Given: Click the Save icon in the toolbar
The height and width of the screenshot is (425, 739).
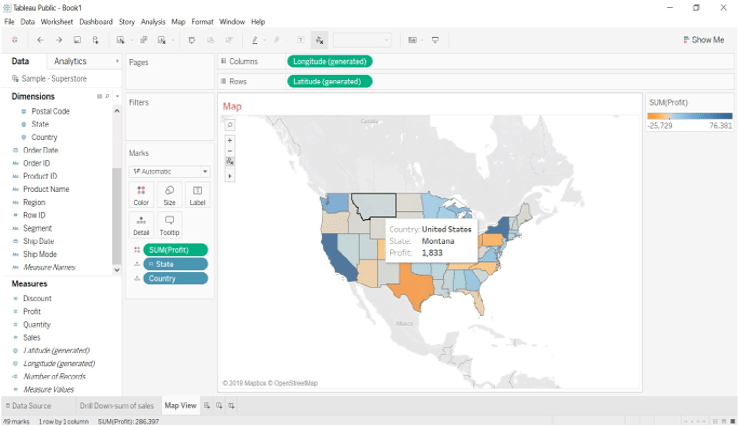Looking at the screenshot, I should [77, 40].
